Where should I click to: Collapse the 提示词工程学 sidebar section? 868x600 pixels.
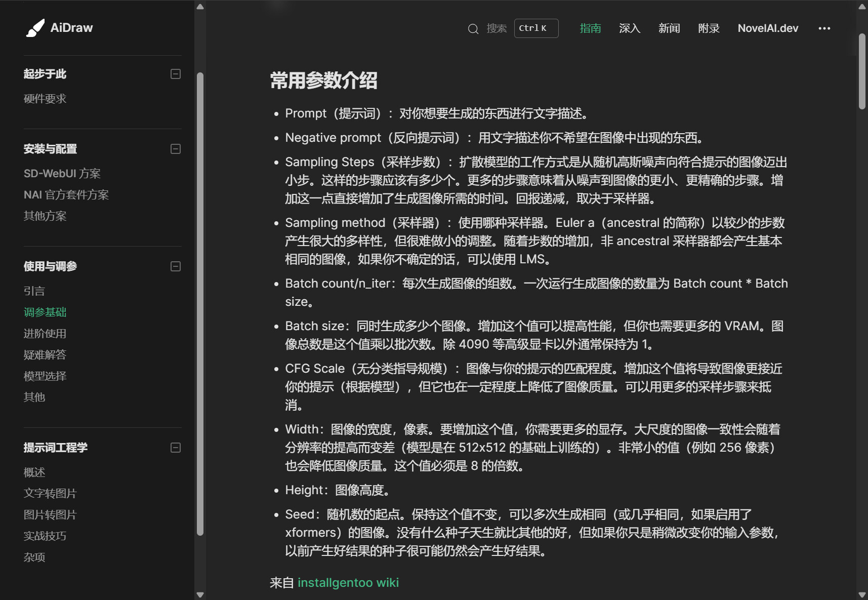[176, 448]
